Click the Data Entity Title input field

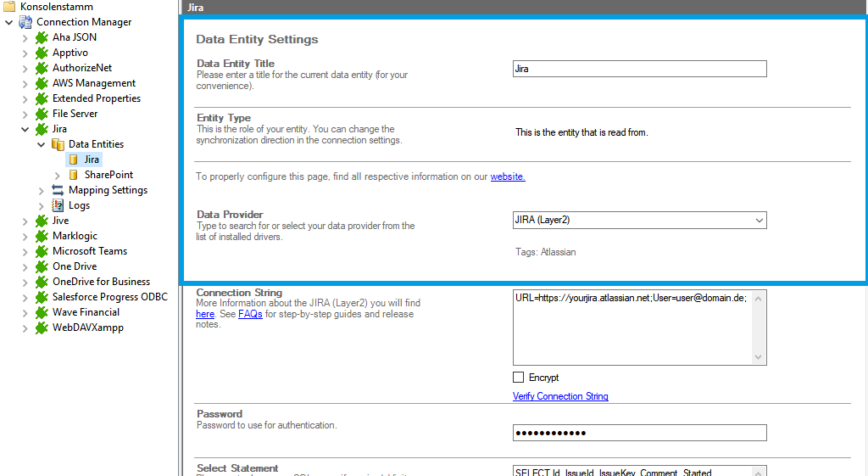[639, 69]
